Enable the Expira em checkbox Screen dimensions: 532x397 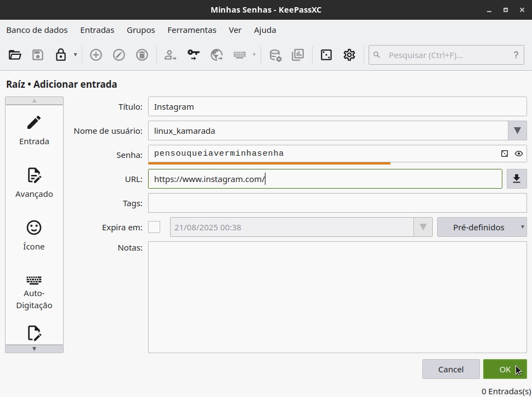pyautogui.click(x=154, y=227)
